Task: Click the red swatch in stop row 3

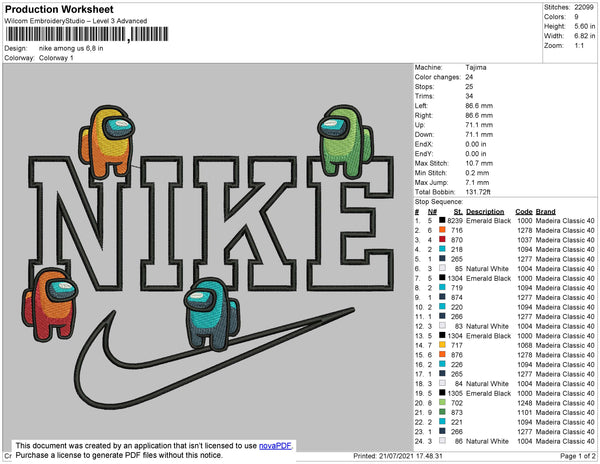Action: point(442,239)
